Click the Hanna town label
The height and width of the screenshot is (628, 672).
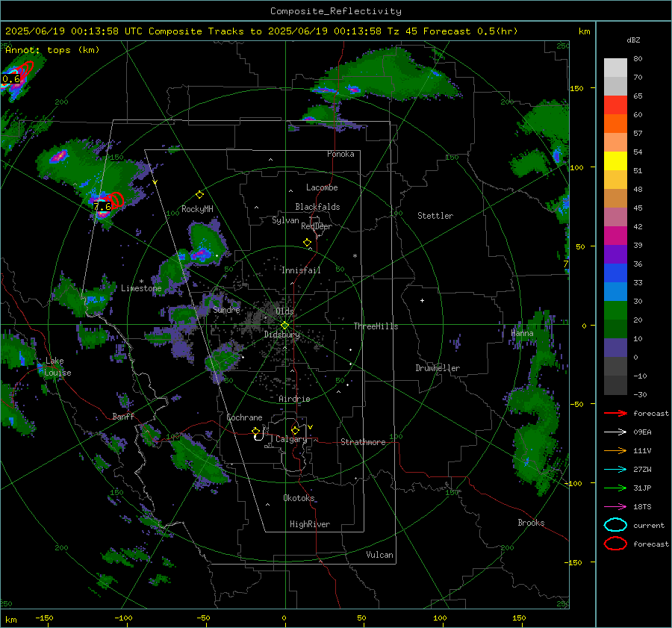point(522,333)
